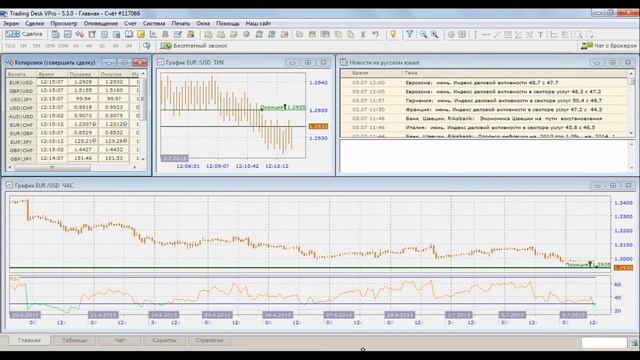The height and width of the screenshot is (360, 640).
Task: Select the EUR/CHF row in quotes
Action: click(x=73, y=124)
